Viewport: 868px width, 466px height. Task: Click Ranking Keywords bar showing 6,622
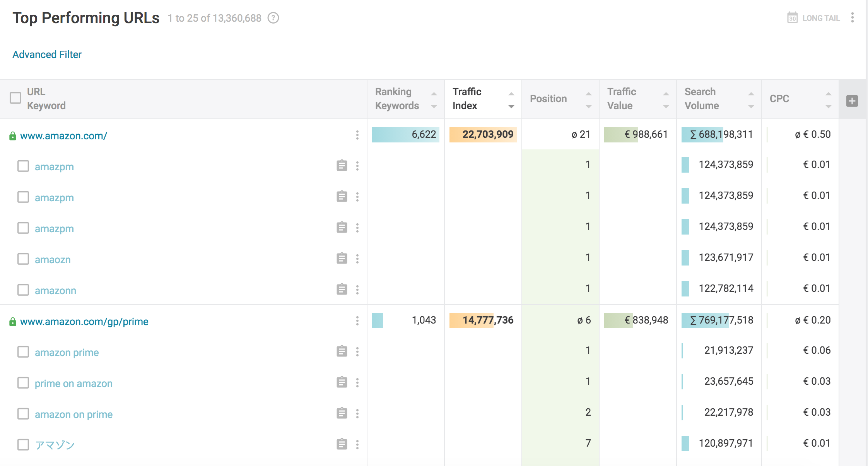coord(405,134)
